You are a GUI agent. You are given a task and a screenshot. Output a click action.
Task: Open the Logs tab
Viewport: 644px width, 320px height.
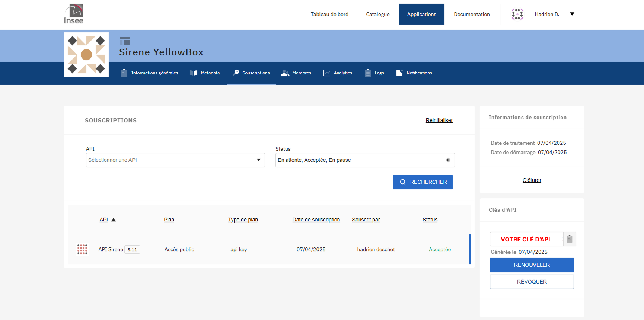click(x=374, y=73)
